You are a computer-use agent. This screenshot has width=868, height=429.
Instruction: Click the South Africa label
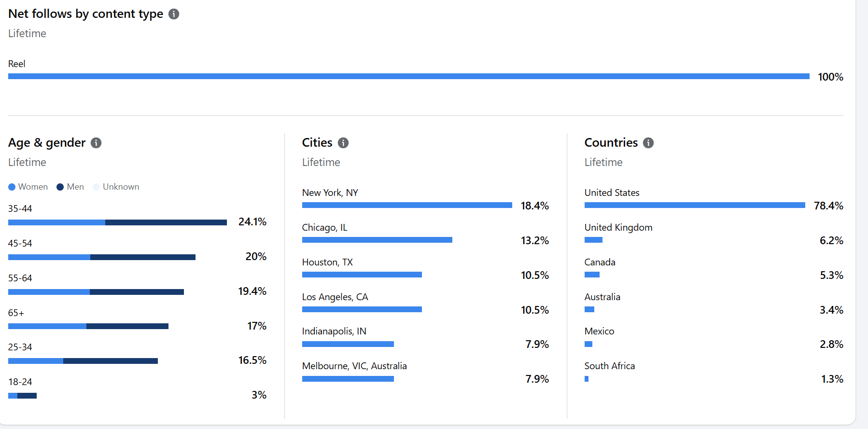[x=609, y=366]
